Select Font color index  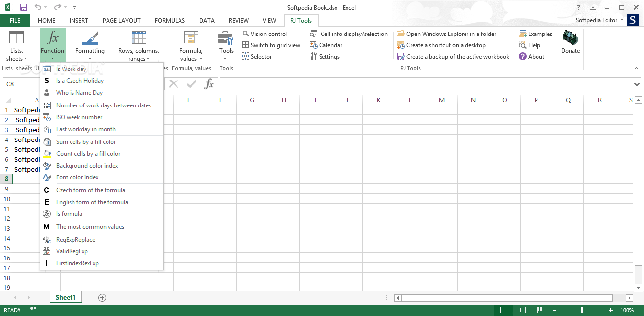102,177
